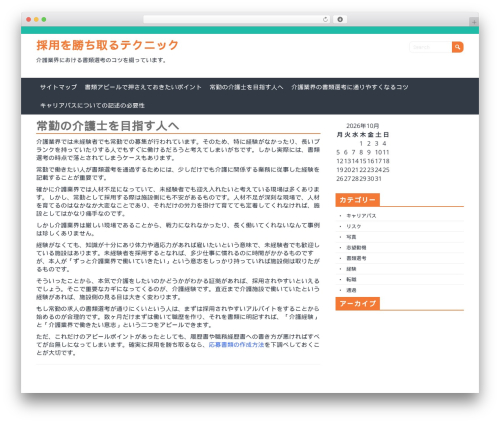The image size is (500, 423).
Task: Open the 転職 category
Action: 351,280
